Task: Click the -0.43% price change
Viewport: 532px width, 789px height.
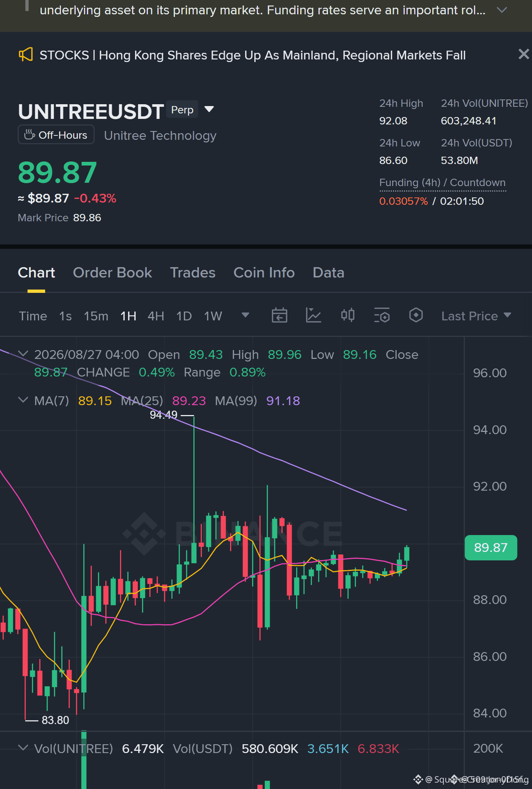Action: tap(95, 199)
